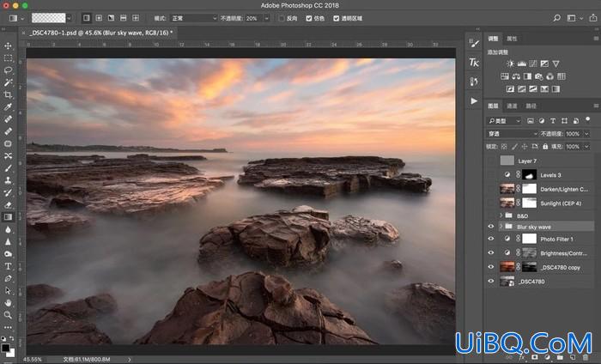Choose the Radial gradient style button
Screen dimensions: 601x364
99,18
